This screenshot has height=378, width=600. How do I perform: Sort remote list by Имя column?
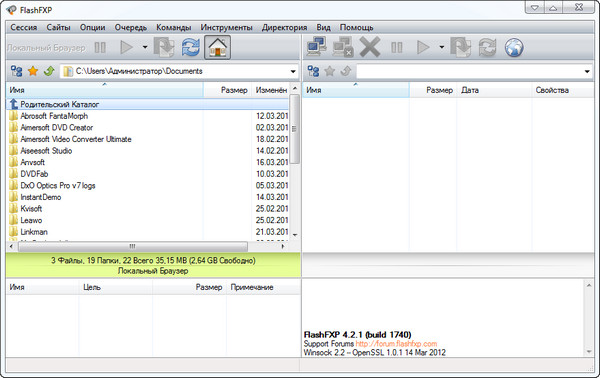click(356, 90)
